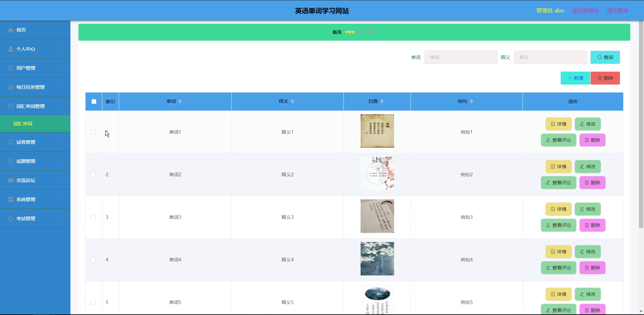Expand the 考试管理 chevron

pos(62,218)
